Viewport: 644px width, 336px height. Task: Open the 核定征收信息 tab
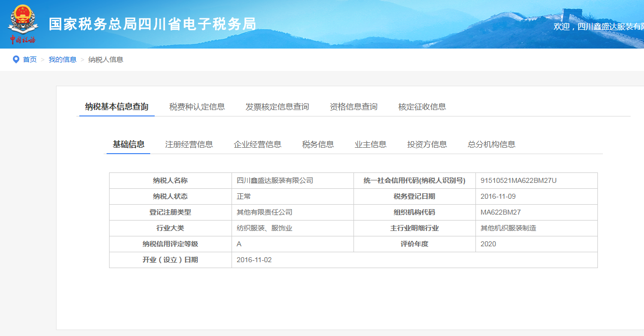click(422, 107)
